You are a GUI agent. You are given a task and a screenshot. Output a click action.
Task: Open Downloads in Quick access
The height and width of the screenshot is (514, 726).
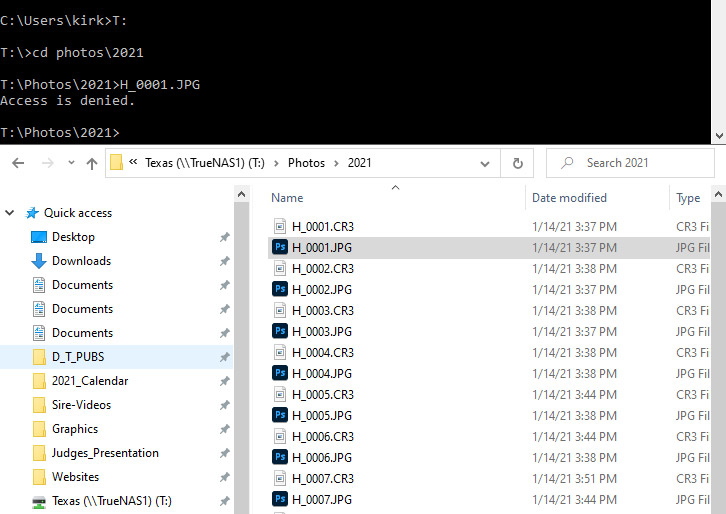81,261
